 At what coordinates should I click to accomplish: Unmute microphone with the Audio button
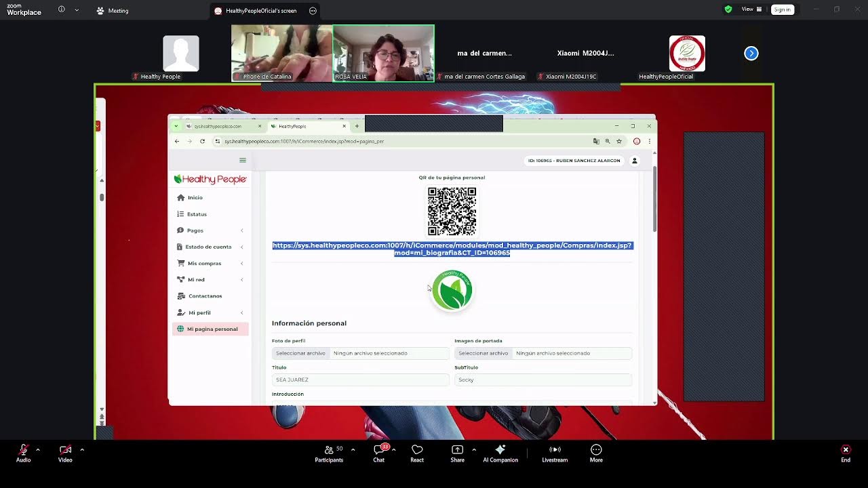pyautogui.click(x=24, y=453)
